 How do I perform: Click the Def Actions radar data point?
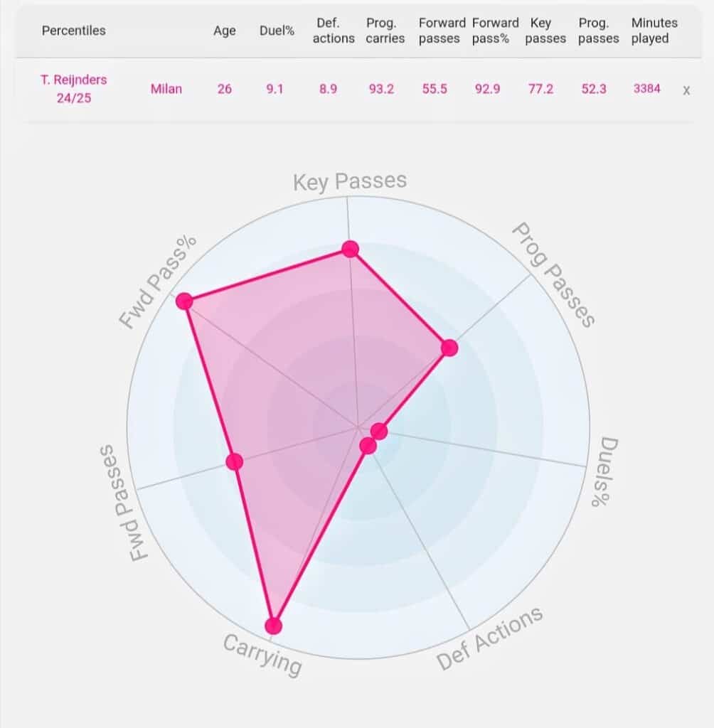pos(368,446)
